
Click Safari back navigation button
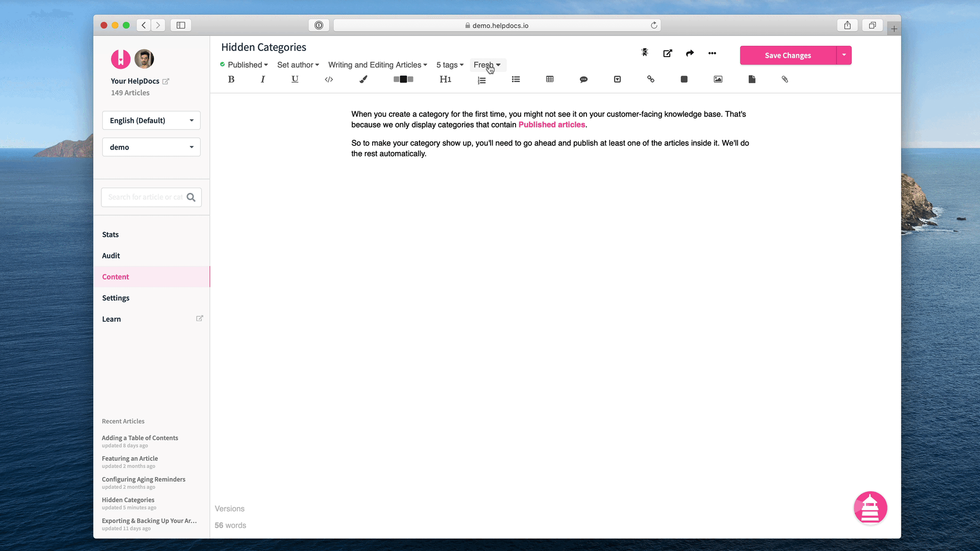tap(144, 25)
